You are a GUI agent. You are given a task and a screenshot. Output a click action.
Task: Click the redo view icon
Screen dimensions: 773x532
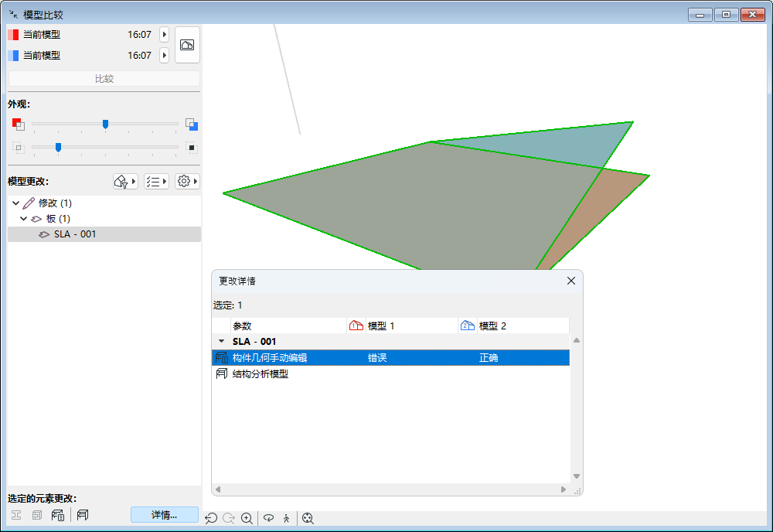click(x=229, y=518)
